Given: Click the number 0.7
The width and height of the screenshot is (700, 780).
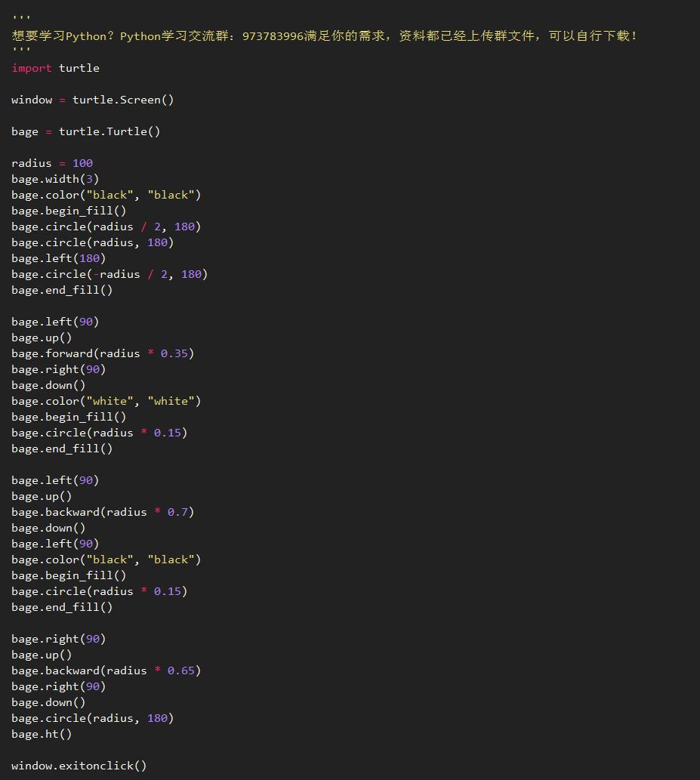Looking at the screenshot, I should [x=177, y=512].
